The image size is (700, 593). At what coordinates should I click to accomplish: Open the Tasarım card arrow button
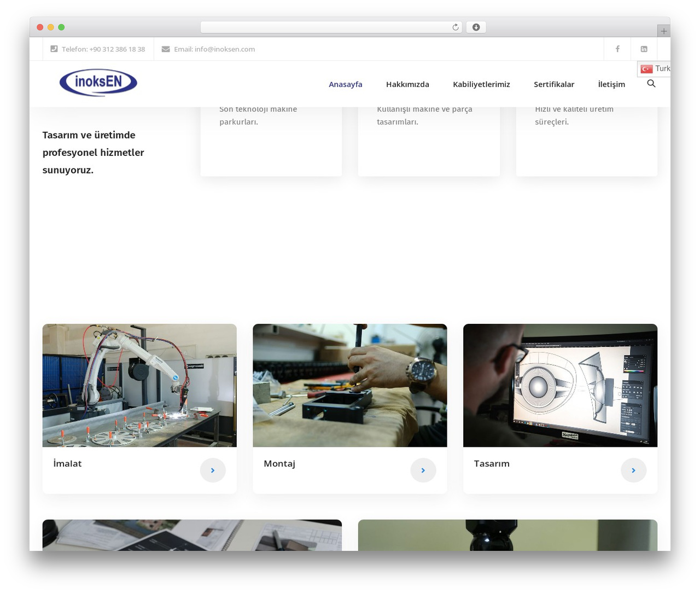(633, 470)
